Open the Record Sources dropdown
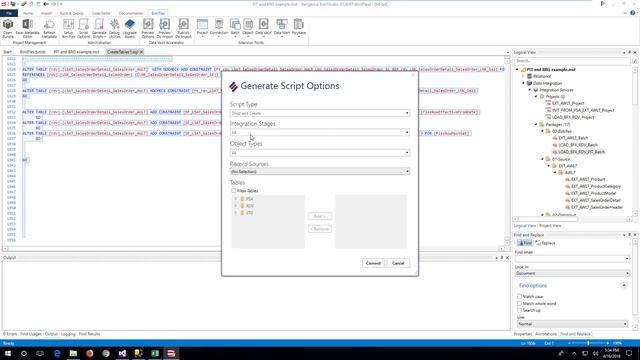This screenshot has height=360, width=640. click(320, 171)
